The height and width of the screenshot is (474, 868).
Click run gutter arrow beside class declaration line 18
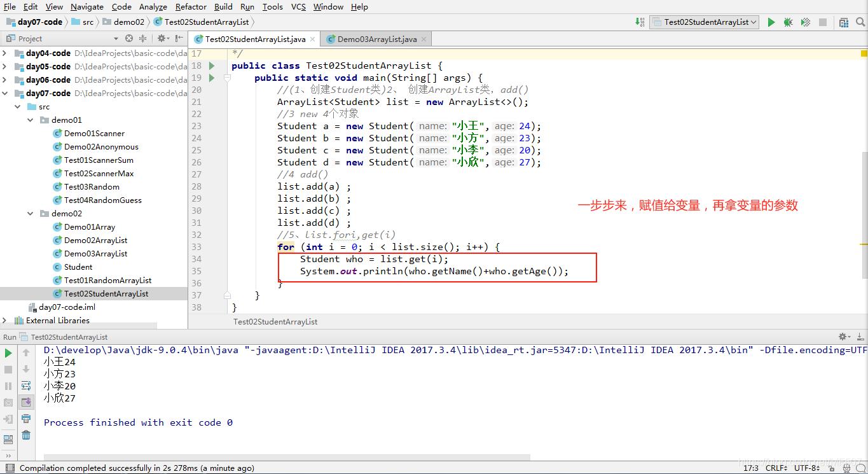tap(212, 66)
